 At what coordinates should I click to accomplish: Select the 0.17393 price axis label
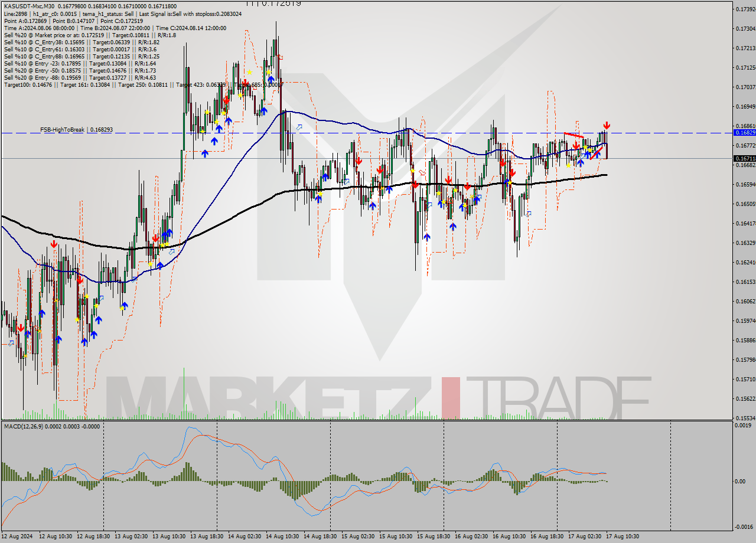(745, 9)
